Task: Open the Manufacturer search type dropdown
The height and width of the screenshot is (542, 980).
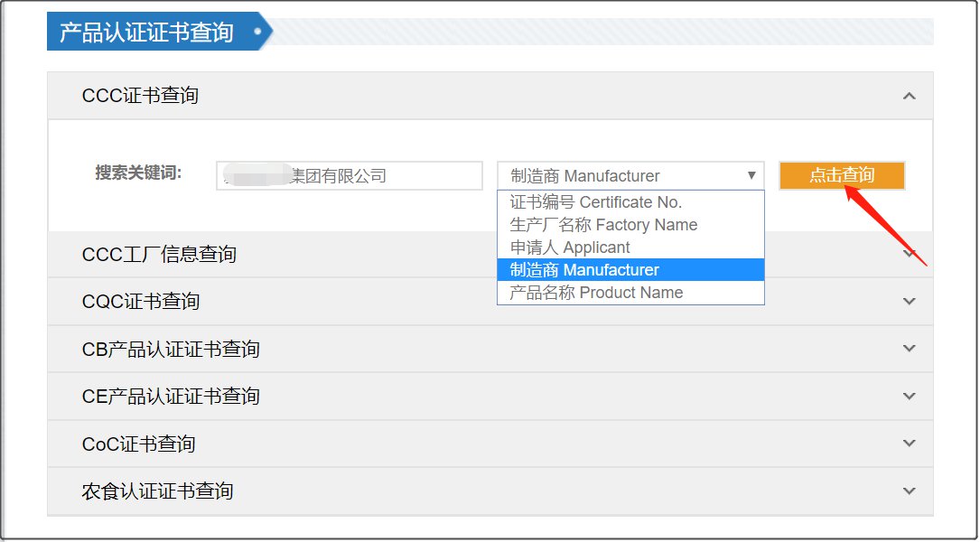Action: [x=630, y=176]
